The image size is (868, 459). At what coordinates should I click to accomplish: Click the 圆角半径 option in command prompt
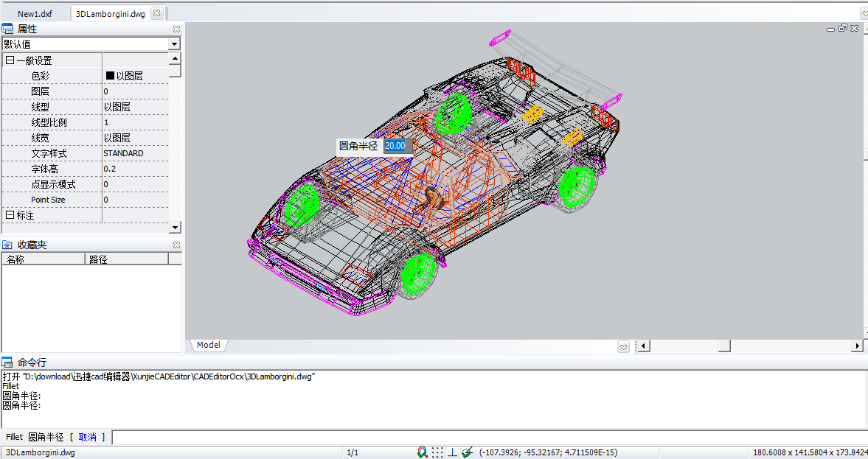pyautogui.click(x=46, y=438)
